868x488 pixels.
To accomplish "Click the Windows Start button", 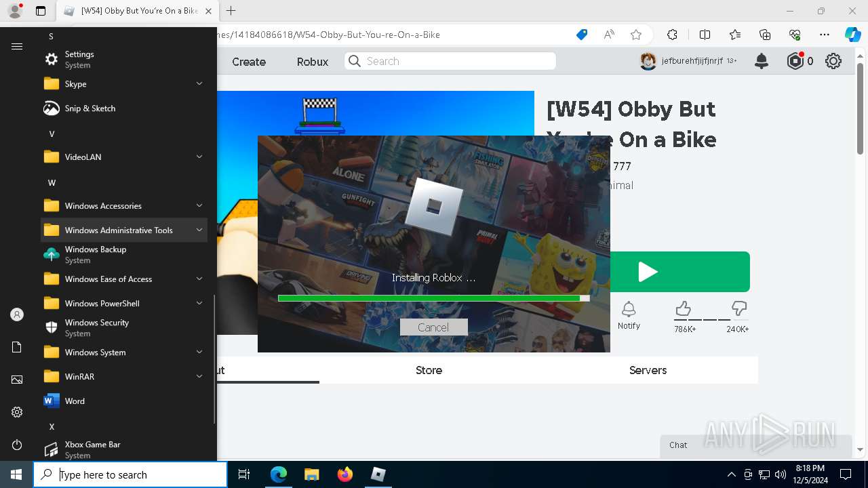I will [16, 474].
